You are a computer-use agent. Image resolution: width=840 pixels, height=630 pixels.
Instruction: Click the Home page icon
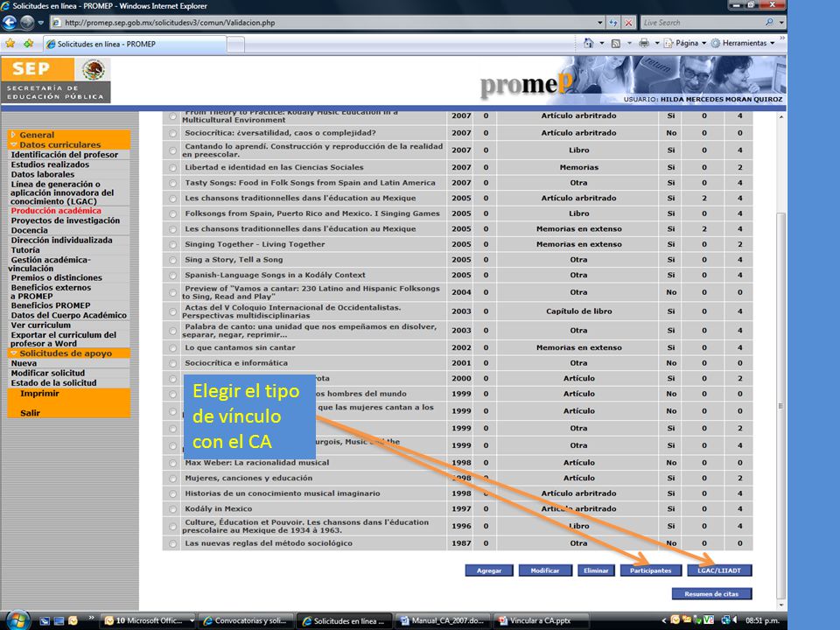(x=588, y=43)
